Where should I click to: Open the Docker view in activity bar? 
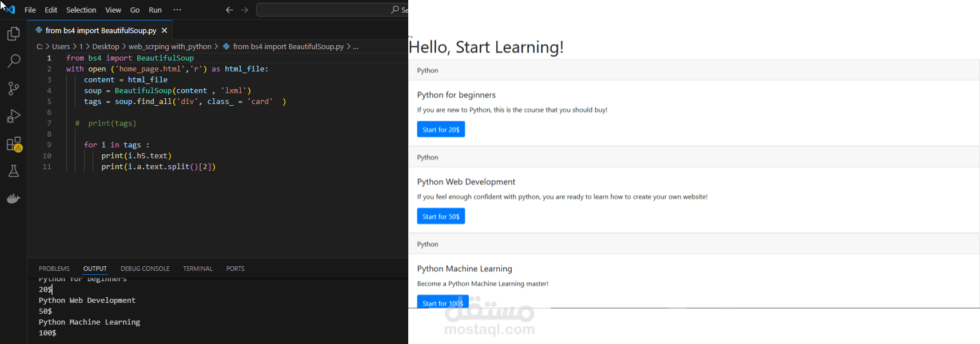(x=14, y=198)
